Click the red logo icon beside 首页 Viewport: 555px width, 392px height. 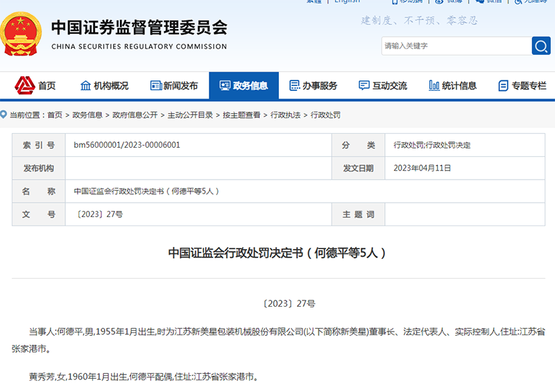tap(25, 85)
